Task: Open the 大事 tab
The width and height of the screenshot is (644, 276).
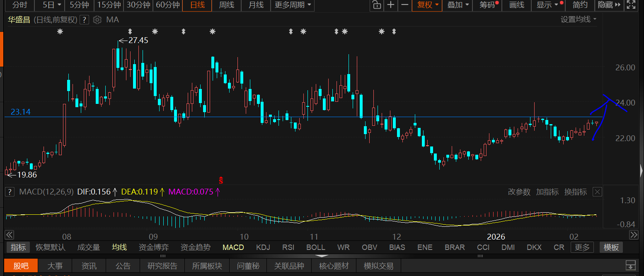Action: 55,266
